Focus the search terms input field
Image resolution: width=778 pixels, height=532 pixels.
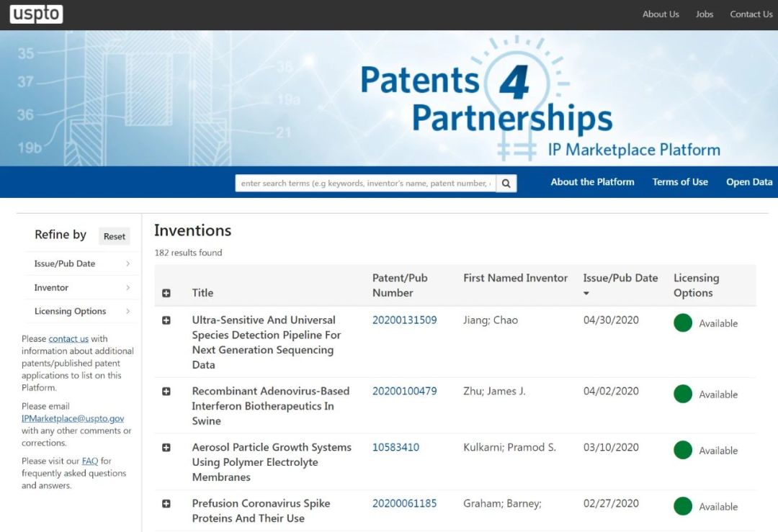coord(366,184)
